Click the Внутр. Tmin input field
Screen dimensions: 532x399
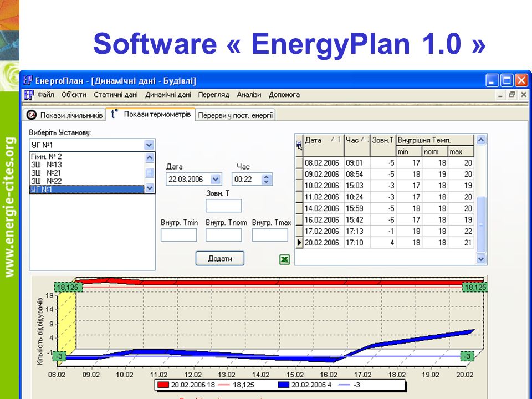178,235
